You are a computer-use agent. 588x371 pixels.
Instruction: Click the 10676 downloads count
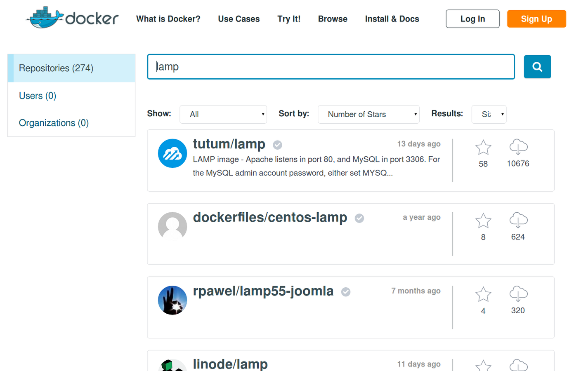[x=518, y=164]
